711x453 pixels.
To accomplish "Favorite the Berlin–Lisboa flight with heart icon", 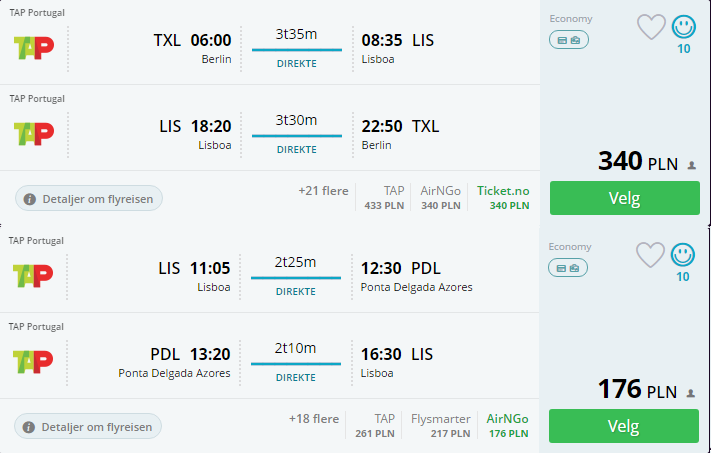I will pyautogui.click(x=651, y=27).
